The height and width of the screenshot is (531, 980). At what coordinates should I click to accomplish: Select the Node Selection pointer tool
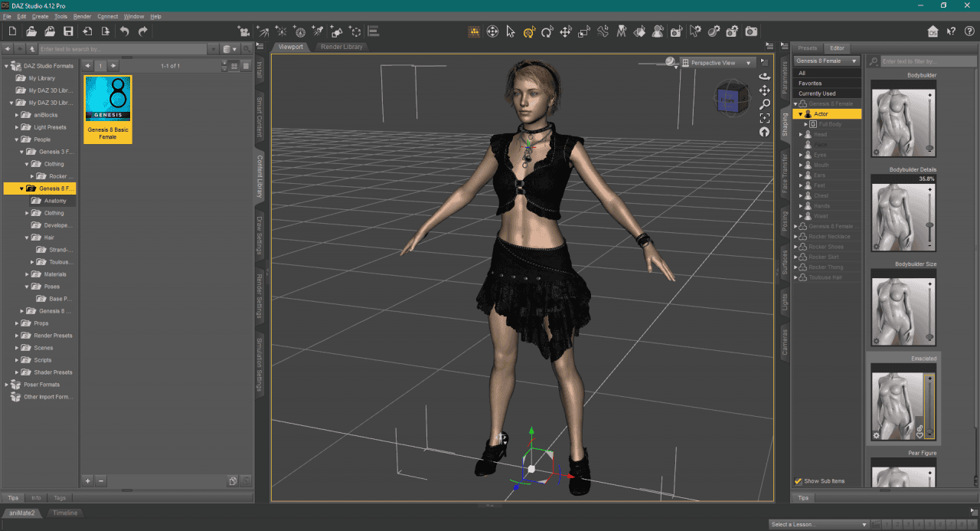pyautogui.click(x=510, y=31)
